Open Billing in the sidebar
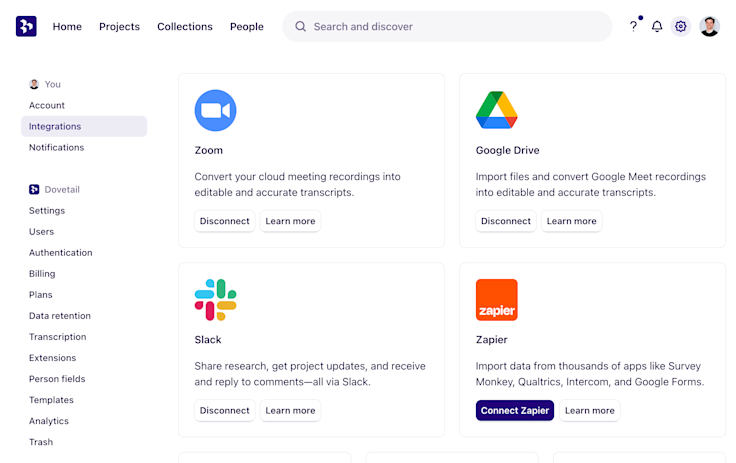Image resolution: width=736 pixels, height=463 pixels. 42,274
